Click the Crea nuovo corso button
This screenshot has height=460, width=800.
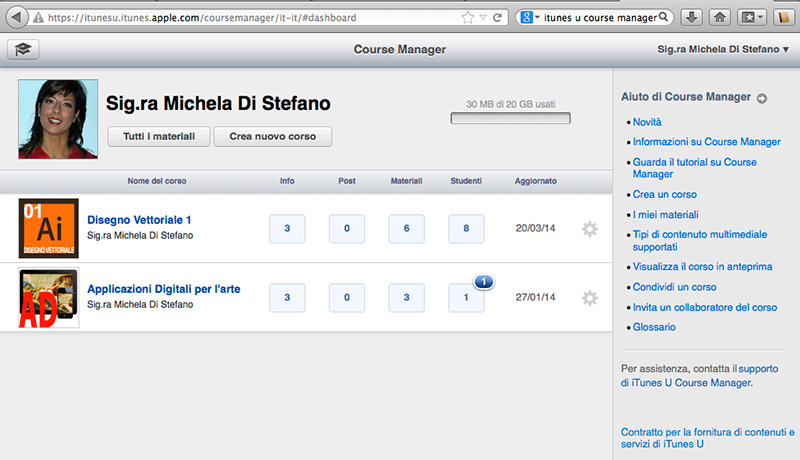pyautogui.click(x=272, y=137)
